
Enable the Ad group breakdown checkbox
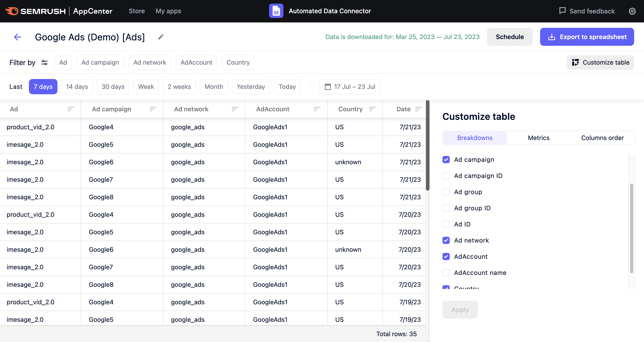coord(445,191)
